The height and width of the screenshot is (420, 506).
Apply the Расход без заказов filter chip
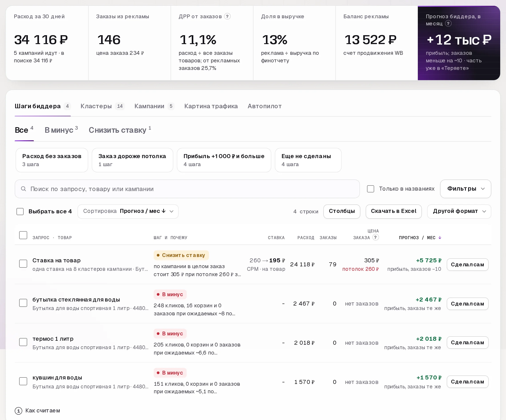click(52, 160)
